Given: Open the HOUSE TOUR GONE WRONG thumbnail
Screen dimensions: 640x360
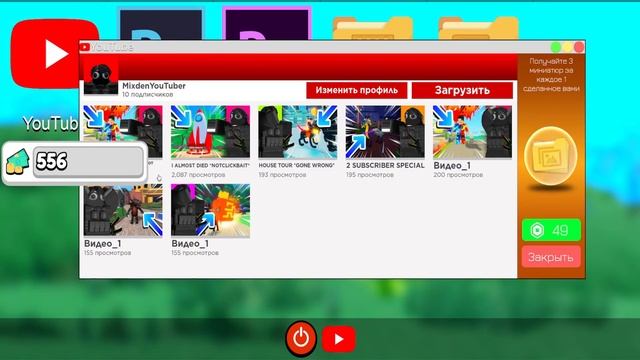Looking at the screenshot, I should (298, 132).
